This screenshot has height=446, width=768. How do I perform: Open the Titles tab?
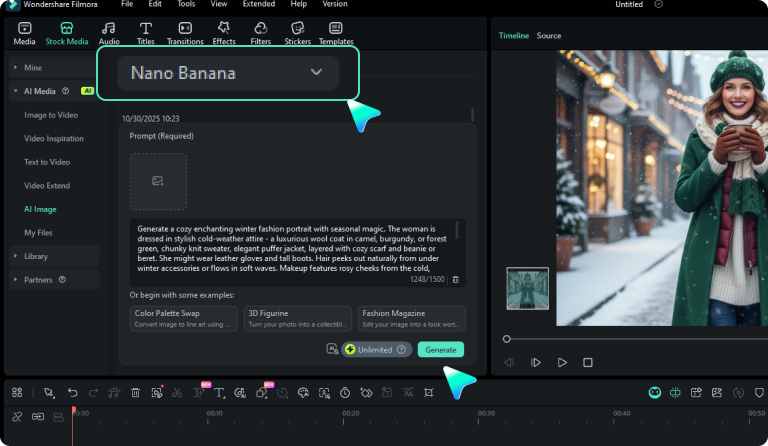pyautogui.click(x=145, y=33)
